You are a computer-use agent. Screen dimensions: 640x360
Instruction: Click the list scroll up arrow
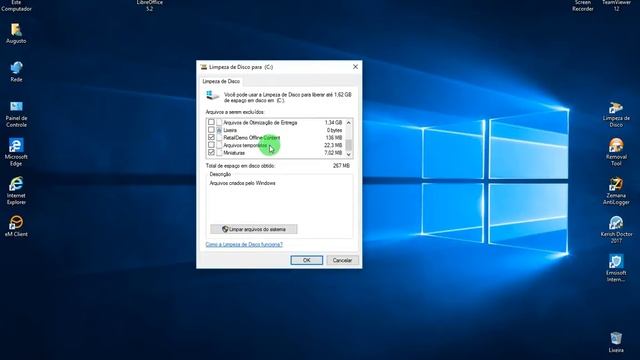(x=349, y=122)
